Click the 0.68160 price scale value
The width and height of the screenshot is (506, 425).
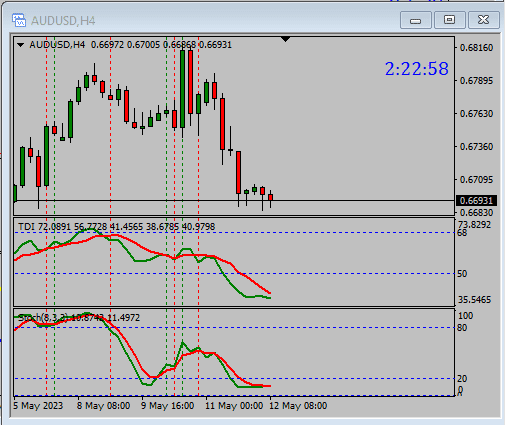point(476,48)
